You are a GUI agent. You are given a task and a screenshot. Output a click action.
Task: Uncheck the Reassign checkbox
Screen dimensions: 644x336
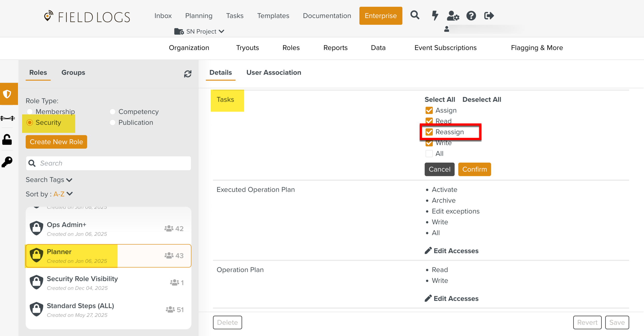429,132
